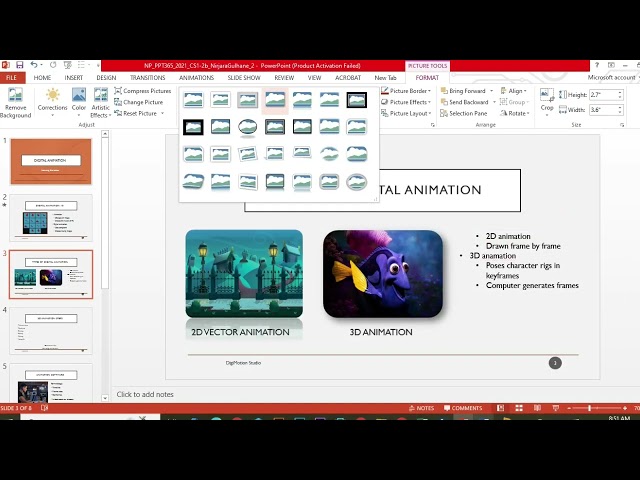Open Artistic Effects gallery
The image size is (640, 480).
tap(100, 102)
